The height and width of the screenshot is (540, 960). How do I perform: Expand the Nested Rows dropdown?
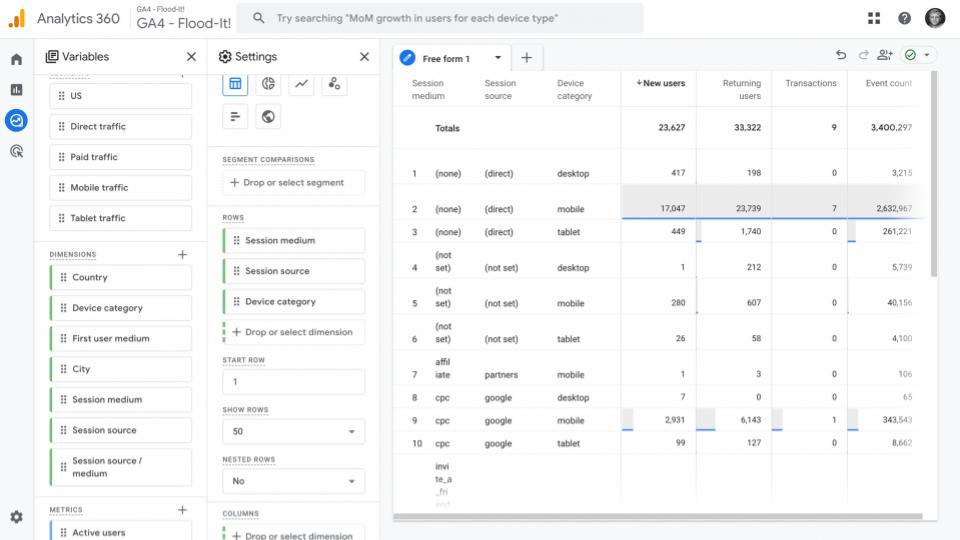click(293, 481)
